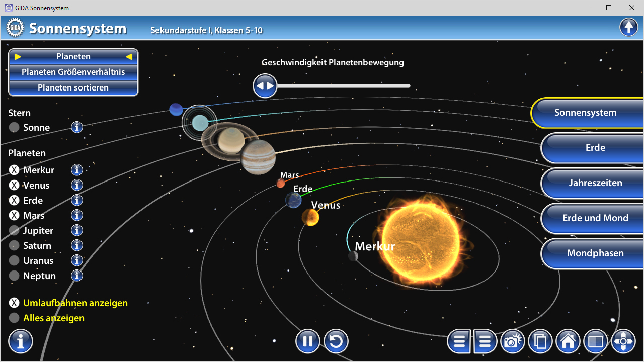Reset the simulation with the circular arrow icon
This screenshot has height=362, width=644.
point(336,342)
